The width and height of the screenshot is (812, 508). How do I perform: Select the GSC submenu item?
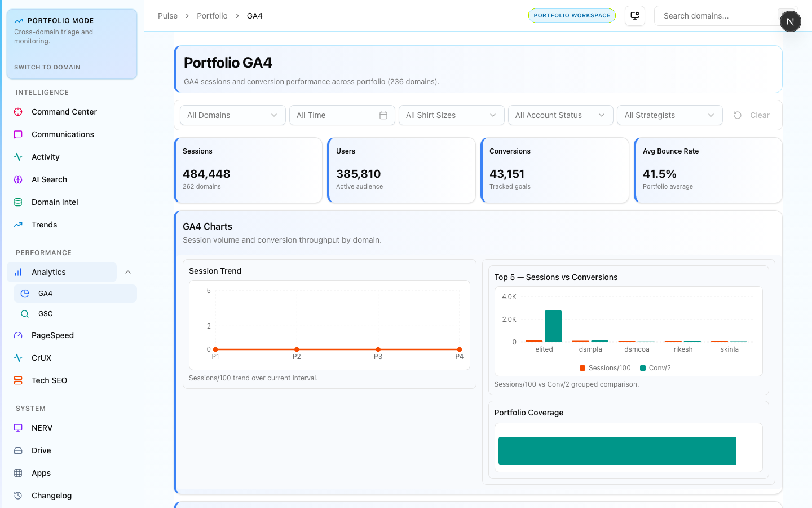pyautogui.click(x=45, y=314)
